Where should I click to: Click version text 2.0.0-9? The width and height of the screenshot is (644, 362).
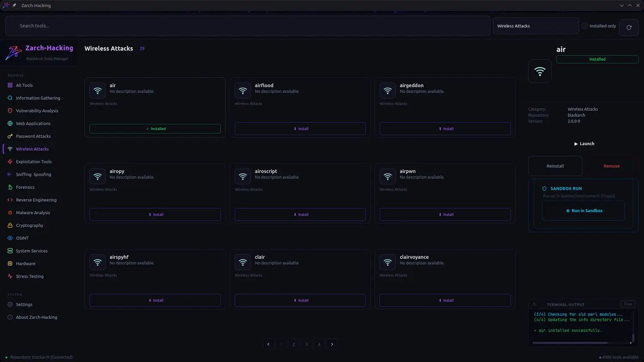(574, 122)
